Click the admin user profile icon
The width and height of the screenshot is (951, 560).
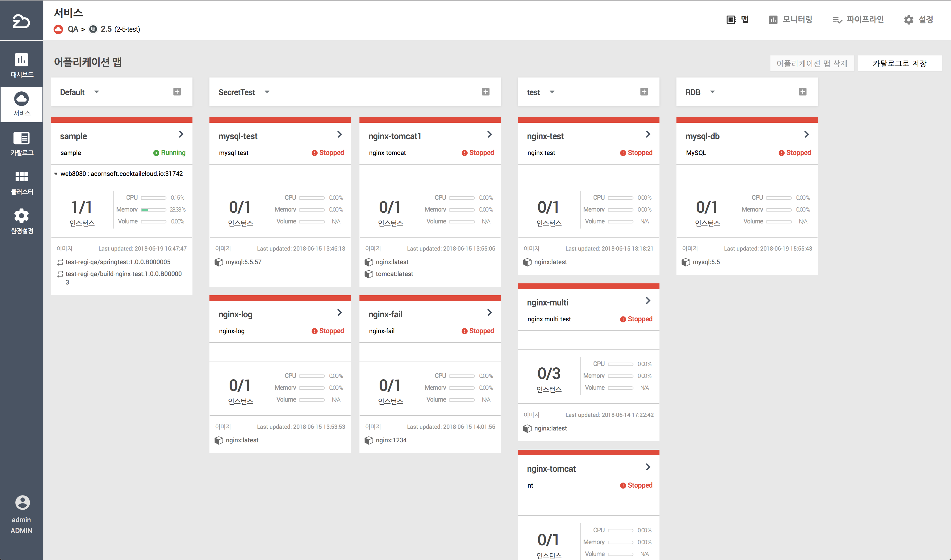tap(22, 502)
